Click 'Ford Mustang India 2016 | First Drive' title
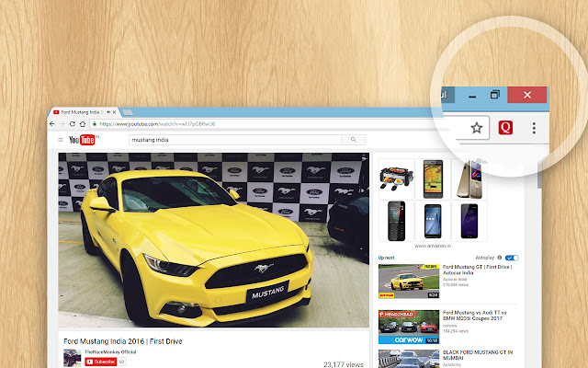This screenshot has height=368, width=588. 123,341
